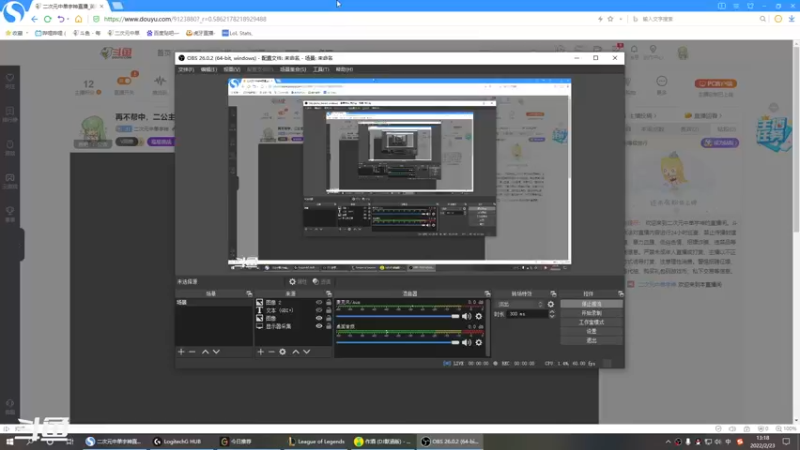This screenshot has height=450, width=800.
Task: Mute the desktop audio speaker icon
Action: (466, 342)
